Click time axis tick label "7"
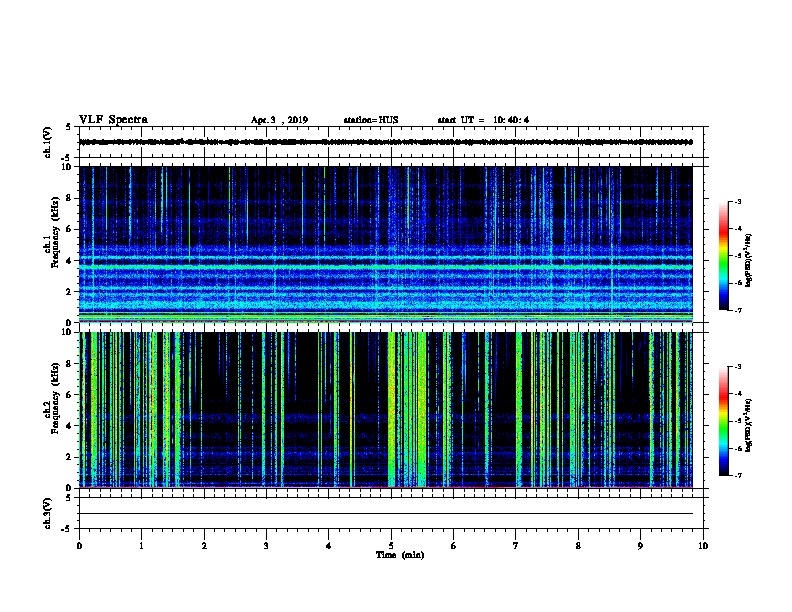Screen dimensions: 792x612 [516, 546]
